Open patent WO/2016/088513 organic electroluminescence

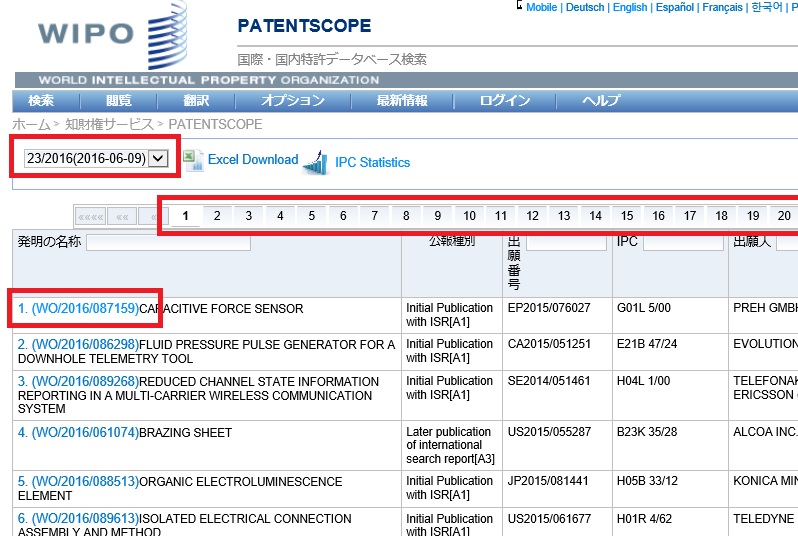78,482
